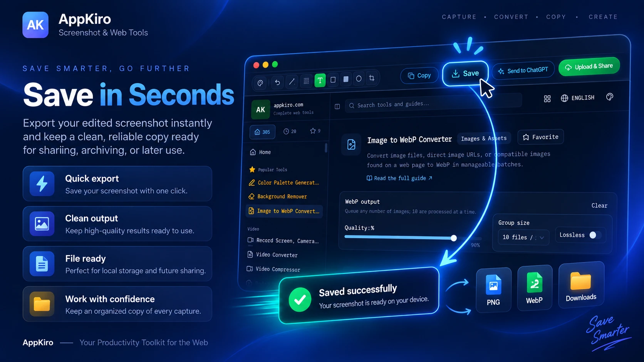Viewport: 644px width, 362px height.
Task: Click the Images & Assets tag
Action: [x=484, y=138]
